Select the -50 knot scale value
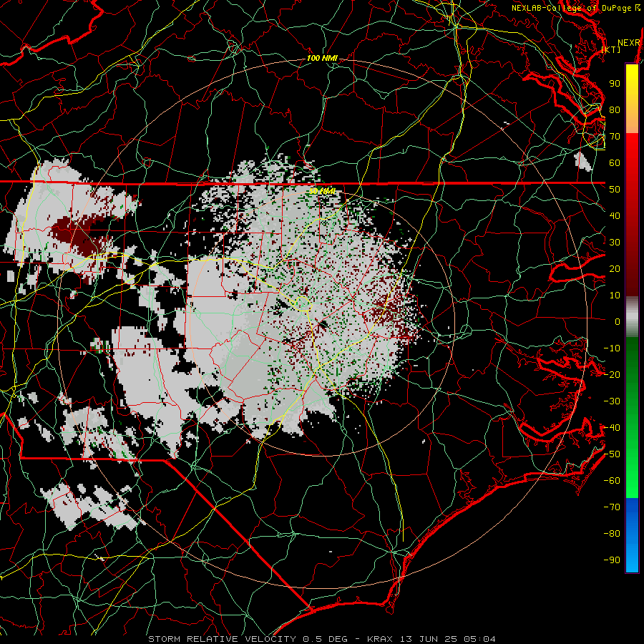The image size is (644, 644). pyautogui.click(x=612, y=454)
